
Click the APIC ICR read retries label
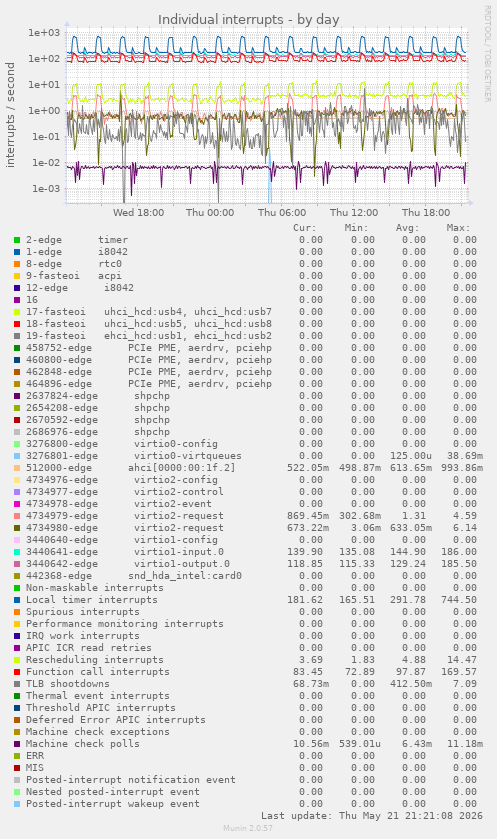click(x=89, y=648)
